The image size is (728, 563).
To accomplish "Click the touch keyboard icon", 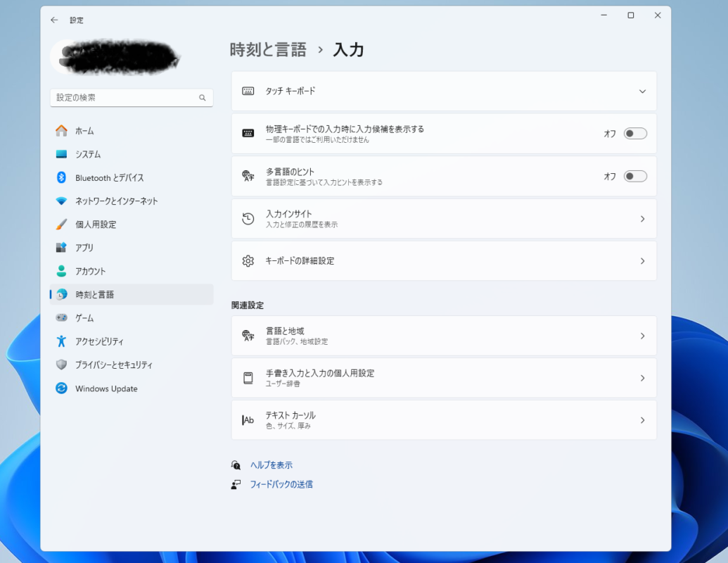I will tap(248, 91).
